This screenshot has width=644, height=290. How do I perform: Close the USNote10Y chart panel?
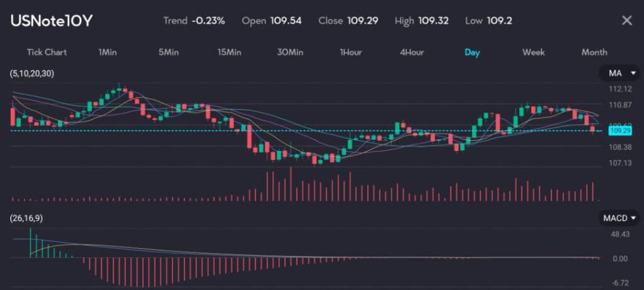click(626, 20)
